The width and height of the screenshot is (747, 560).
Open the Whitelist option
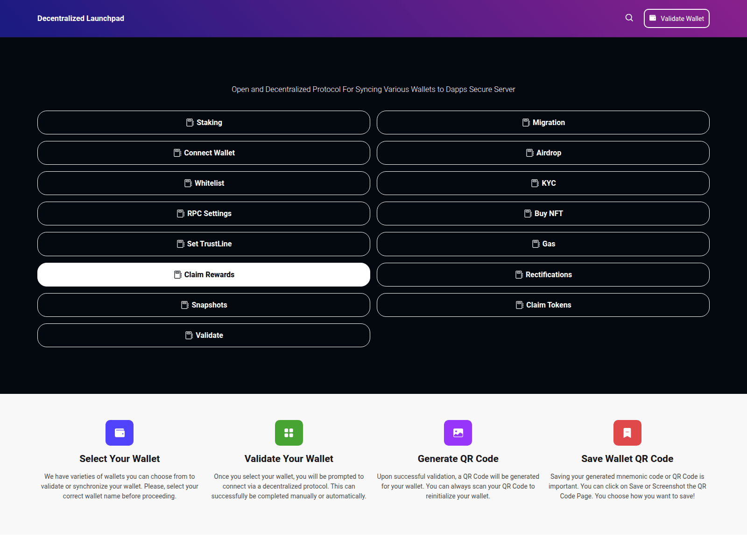(204, 183)
